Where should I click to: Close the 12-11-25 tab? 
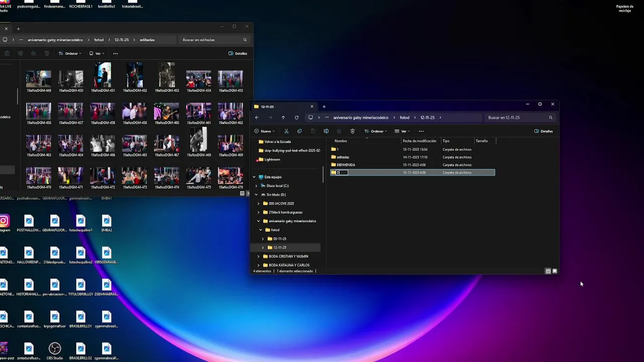(x=312, y=107)
